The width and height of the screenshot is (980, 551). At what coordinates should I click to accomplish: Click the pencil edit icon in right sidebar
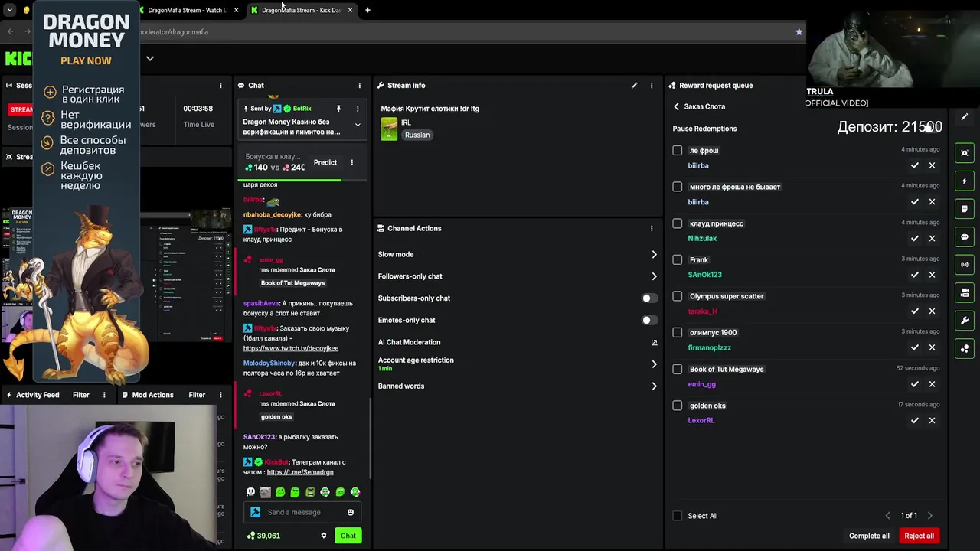pyautogui.click(x=965, y=117)
